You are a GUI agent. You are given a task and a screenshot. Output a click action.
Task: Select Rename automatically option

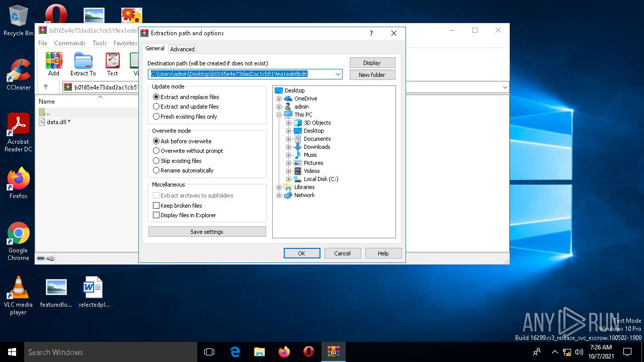point(183,170)
